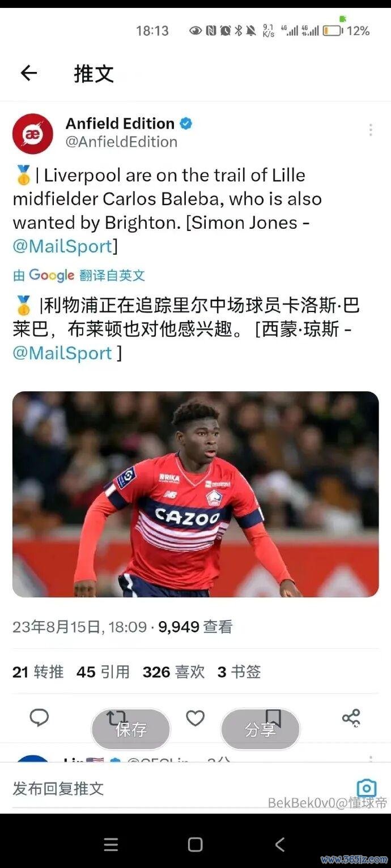Tap the camera icon in reply bar
The image size is (391, 868).
pyautogui.click(x=367, y=788)
